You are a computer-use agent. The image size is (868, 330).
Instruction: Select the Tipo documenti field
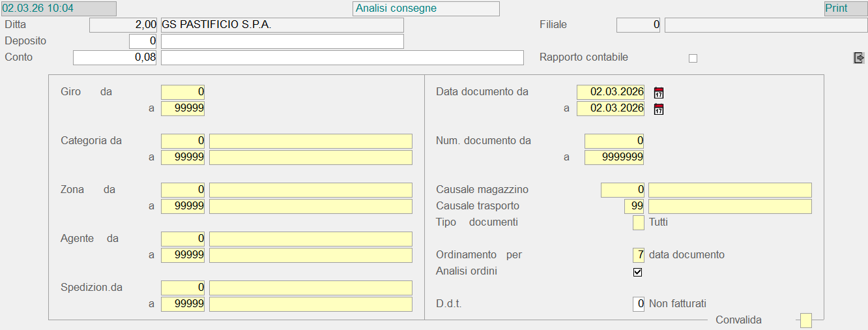tap(639, 222)
